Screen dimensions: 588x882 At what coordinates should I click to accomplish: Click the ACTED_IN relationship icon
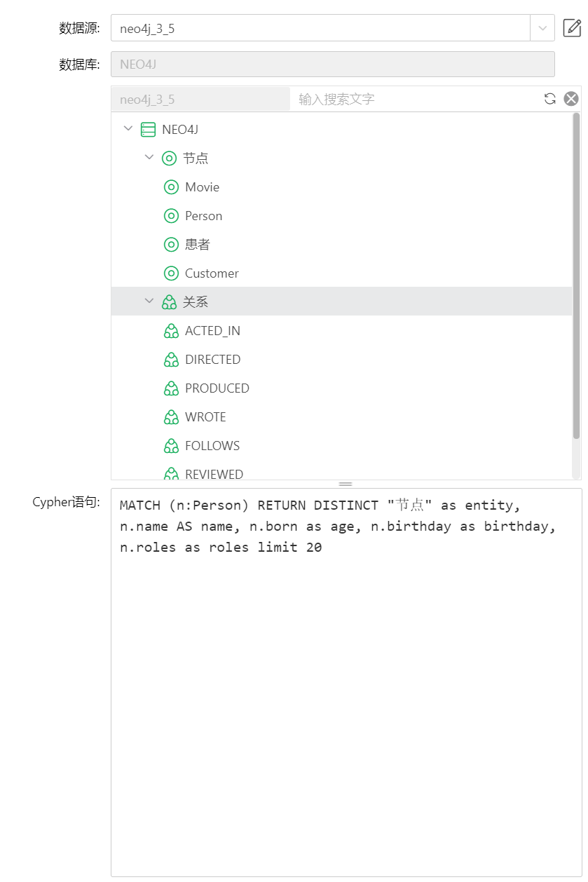click(171, 331)
